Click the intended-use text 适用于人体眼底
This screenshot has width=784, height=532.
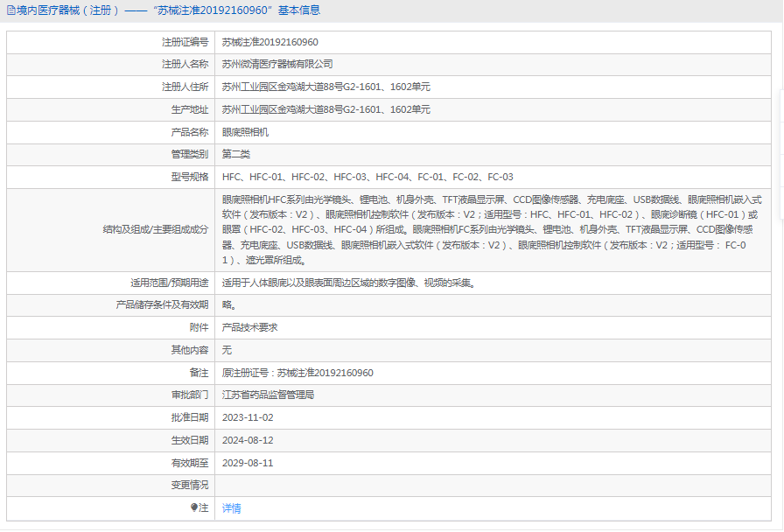point(348,283)
